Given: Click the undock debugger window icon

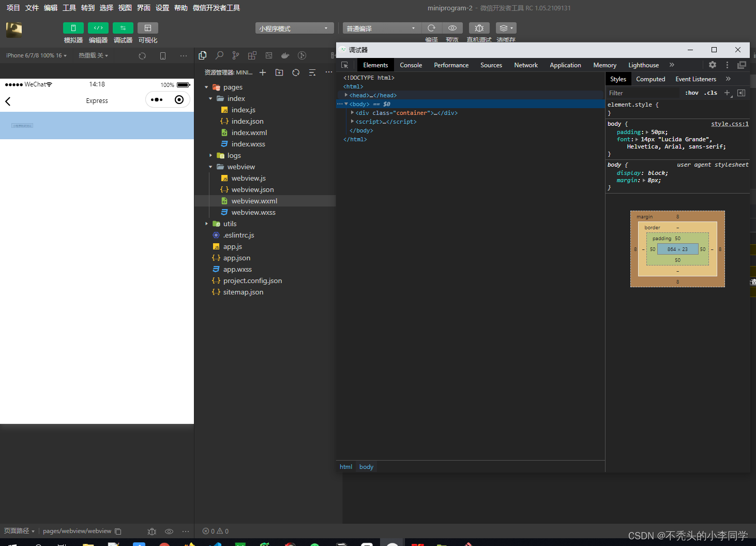Looking at the screenshot, I should pyautogui.click(x=742, y=65).
